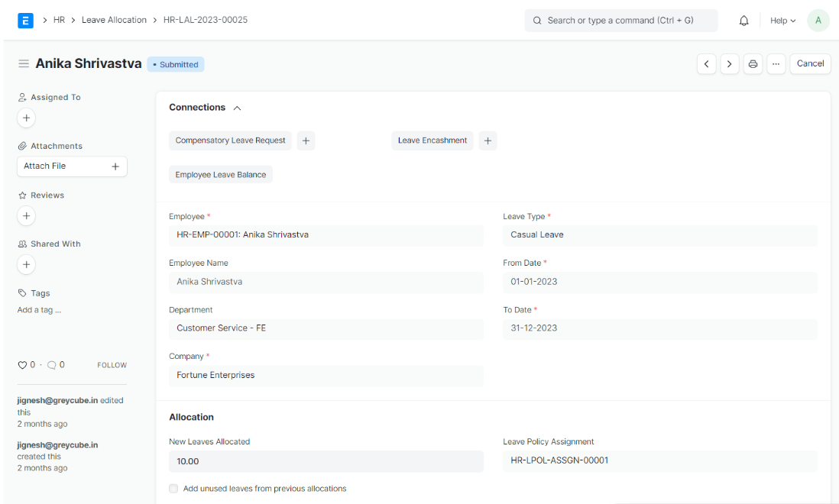
Task: Click the ERPNext home logo
Action: (25, 21)
